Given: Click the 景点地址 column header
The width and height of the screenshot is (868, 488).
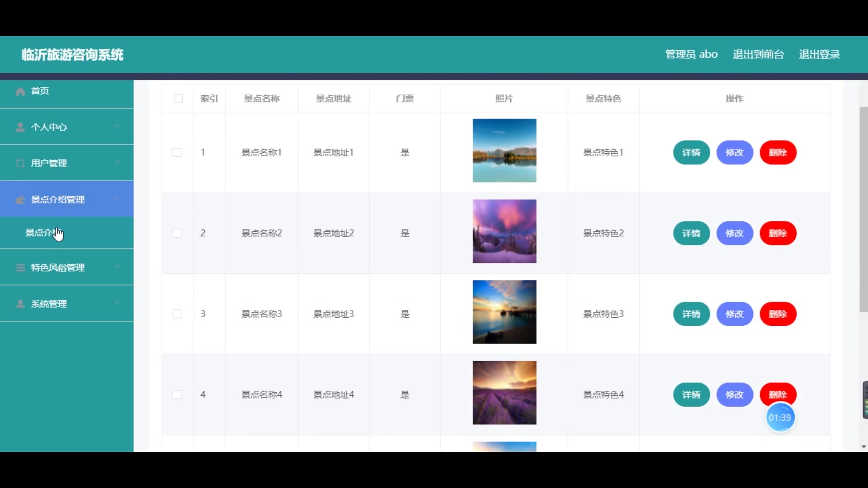Looking at the screenshot, I should (334, 99).
